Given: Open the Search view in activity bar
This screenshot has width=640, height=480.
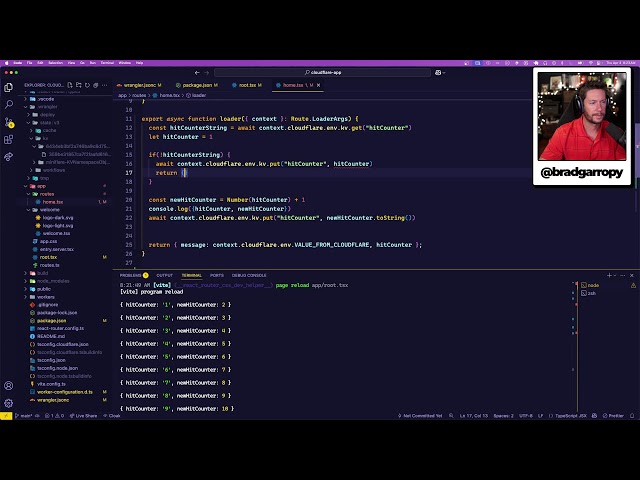Looking at the screenshot, I should tap(9, 104).
